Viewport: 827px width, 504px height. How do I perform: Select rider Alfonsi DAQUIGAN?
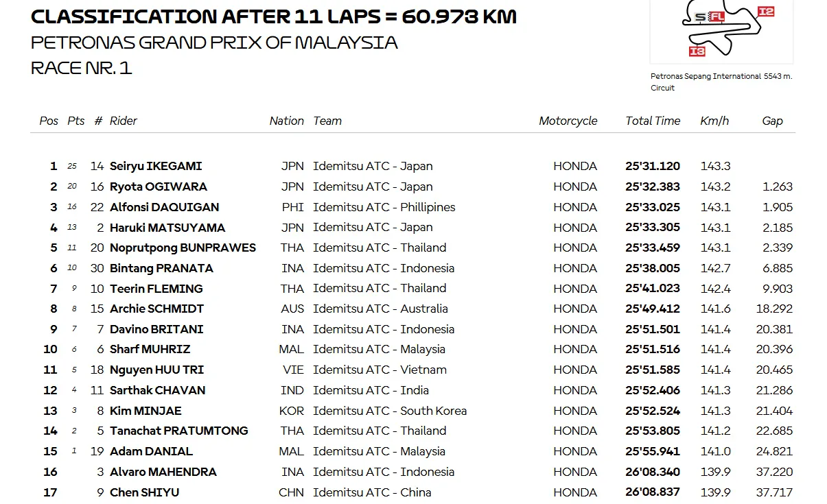(x=165, y=207)
